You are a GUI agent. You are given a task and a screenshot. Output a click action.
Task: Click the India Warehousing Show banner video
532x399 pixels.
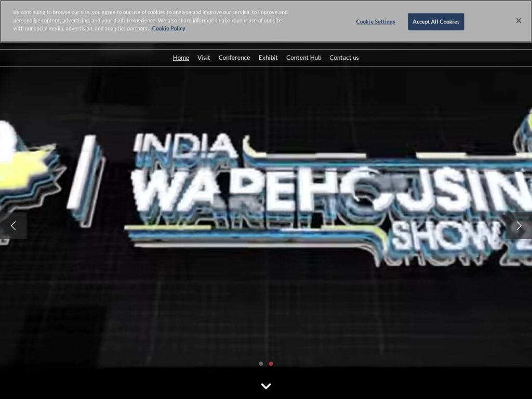pos(266,204)
